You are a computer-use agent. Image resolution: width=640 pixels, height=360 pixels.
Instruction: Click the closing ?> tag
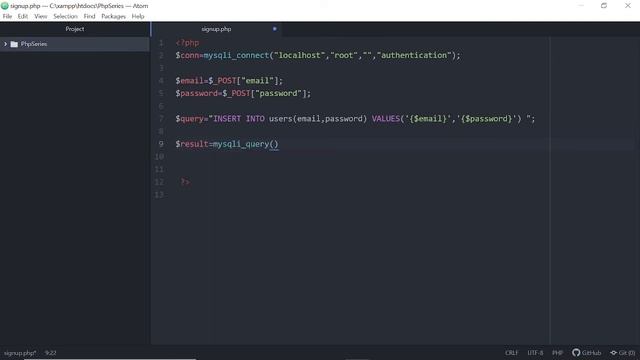click(x=185, y=182)
